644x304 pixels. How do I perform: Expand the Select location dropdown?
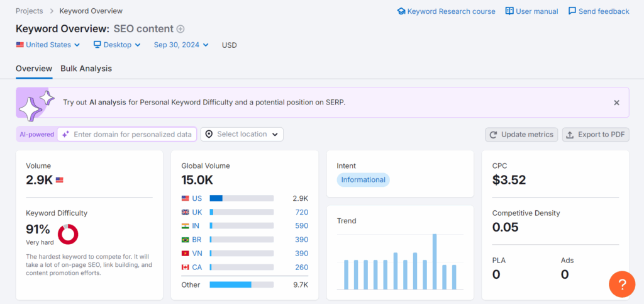coord(242,134)
